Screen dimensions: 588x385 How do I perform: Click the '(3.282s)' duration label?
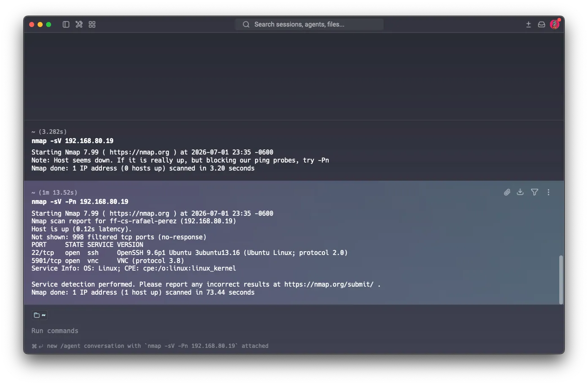point(53,132)
